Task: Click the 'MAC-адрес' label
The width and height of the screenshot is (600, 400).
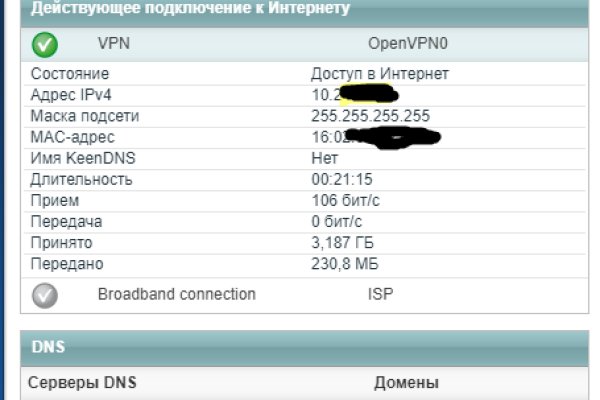Action: point(72,137)
